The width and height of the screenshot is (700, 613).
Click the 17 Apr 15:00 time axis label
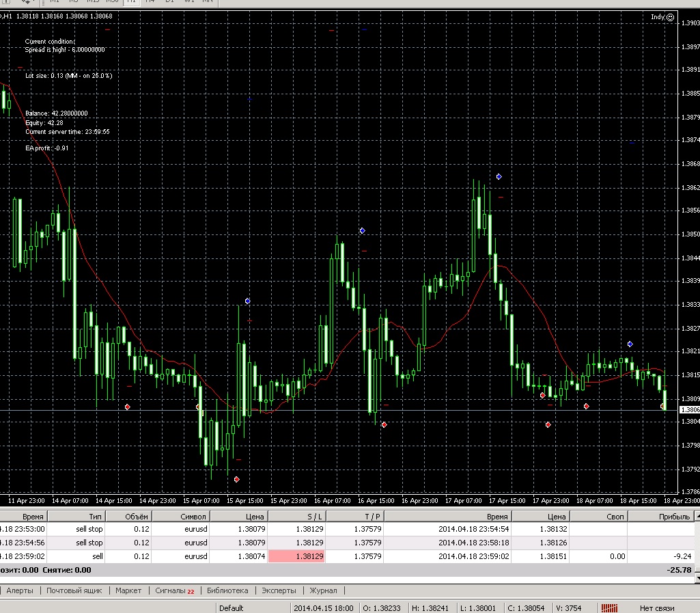pyautogui.click(x=507, y=500)
